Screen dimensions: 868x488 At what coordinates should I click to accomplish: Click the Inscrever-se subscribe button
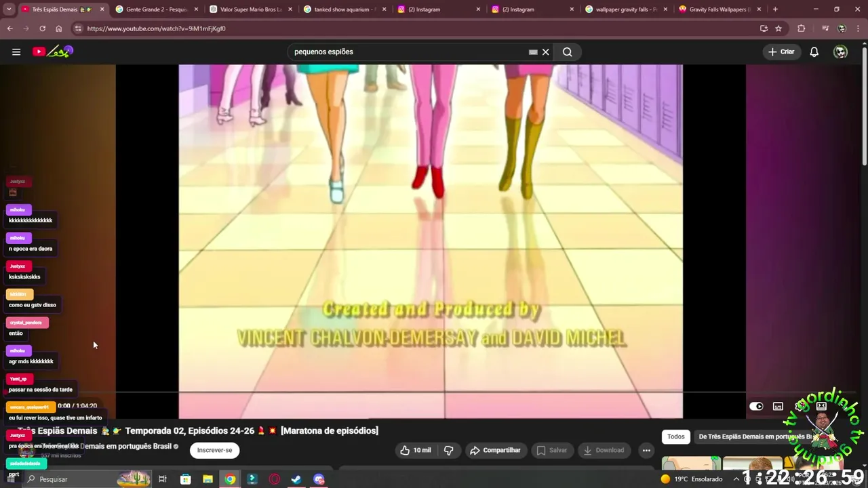coord(214,450)
